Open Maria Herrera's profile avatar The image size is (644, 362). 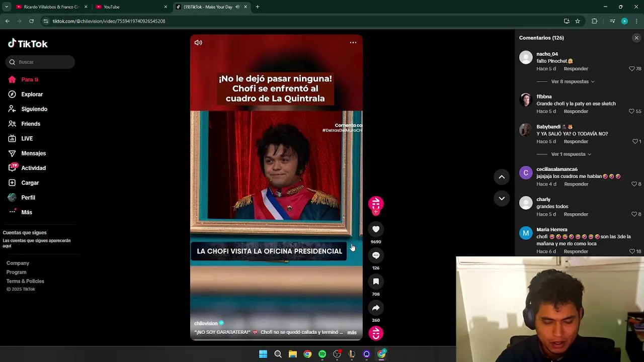point(526,233)
